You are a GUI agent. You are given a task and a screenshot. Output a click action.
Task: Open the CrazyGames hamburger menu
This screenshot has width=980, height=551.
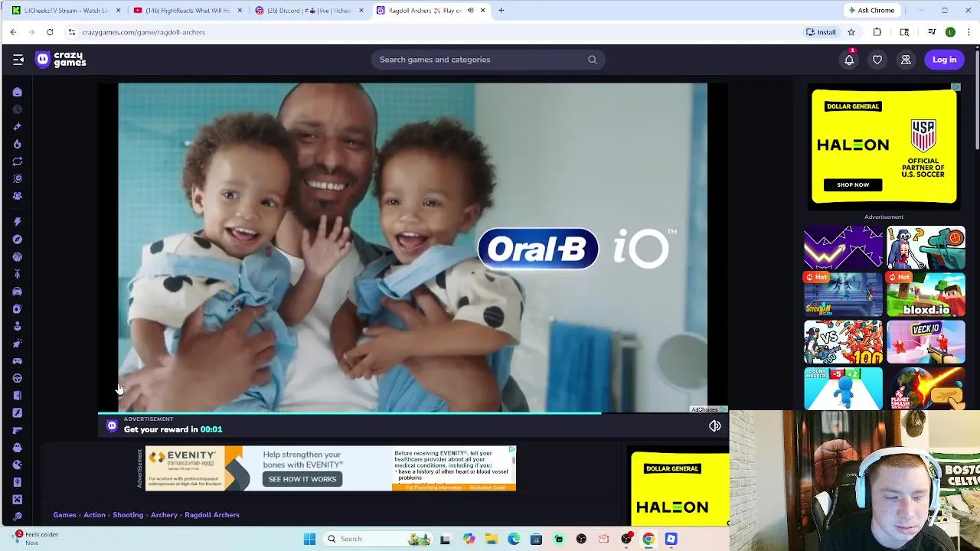[x=18, y=60]
